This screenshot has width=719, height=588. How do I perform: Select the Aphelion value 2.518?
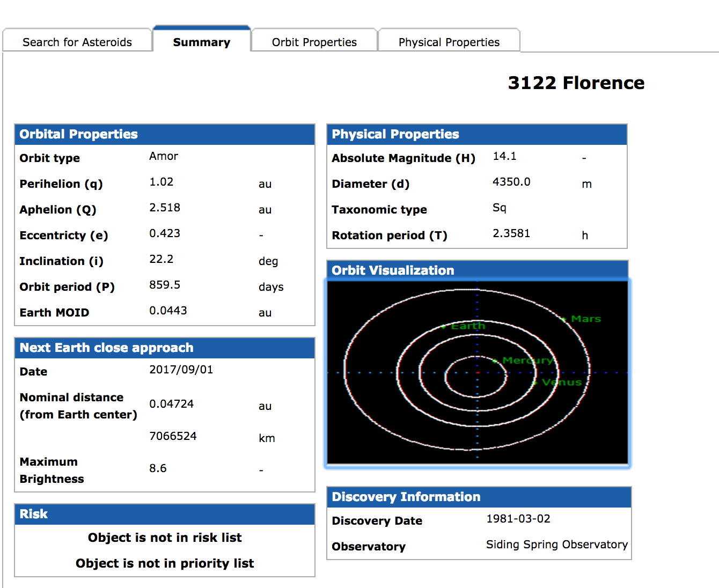(165, 208)
